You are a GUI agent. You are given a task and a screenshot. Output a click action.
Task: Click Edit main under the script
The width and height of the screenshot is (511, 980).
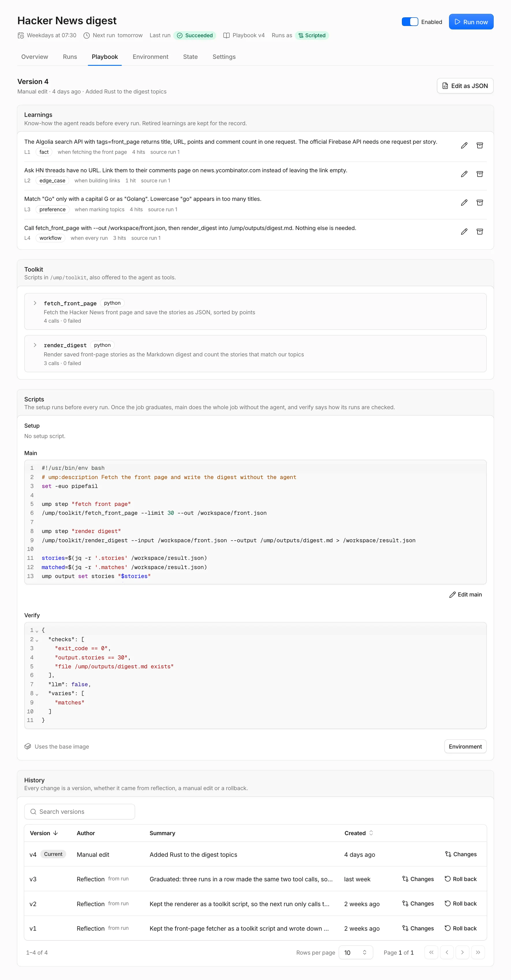pyautogui.click(x=465, y=595)
